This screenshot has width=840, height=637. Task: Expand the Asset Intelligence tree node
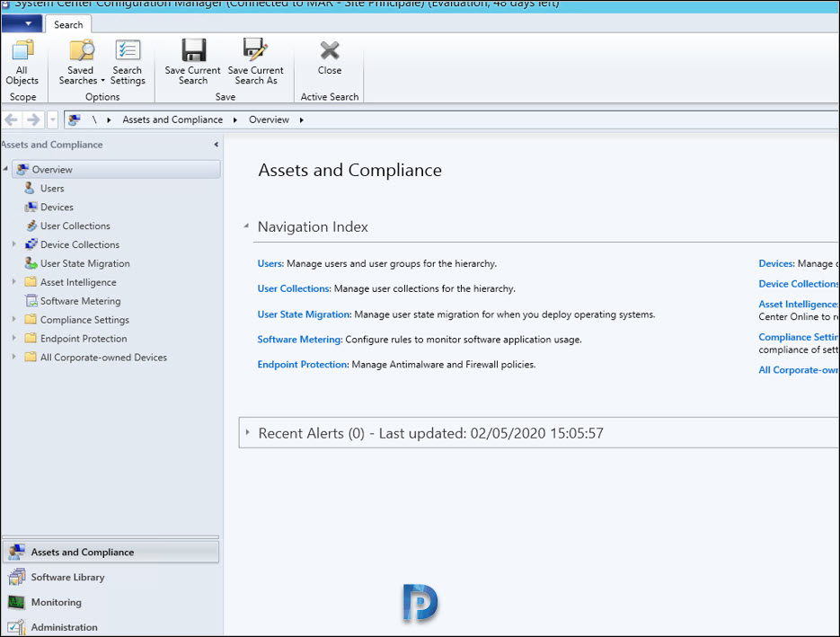click(14, 281)
